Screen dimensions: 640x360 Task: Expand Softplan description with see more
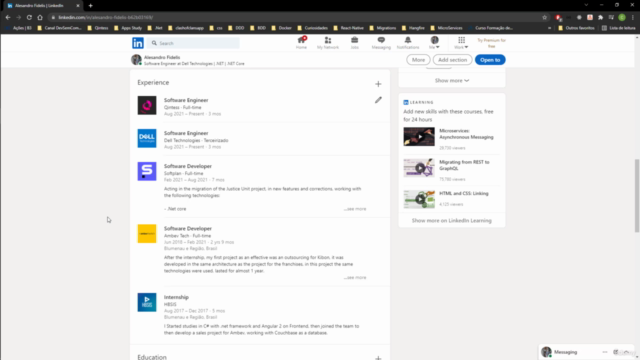[355, 209]
